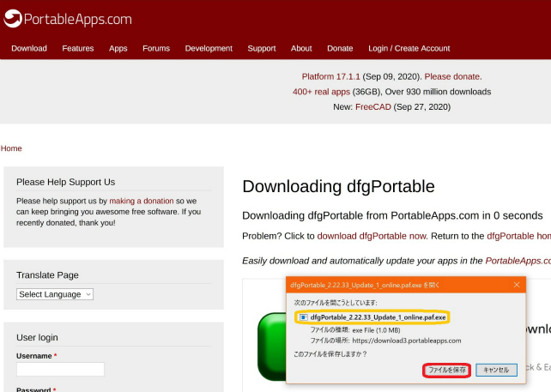
Task: Open the 400+ real apps link
Action: (322, 92)
